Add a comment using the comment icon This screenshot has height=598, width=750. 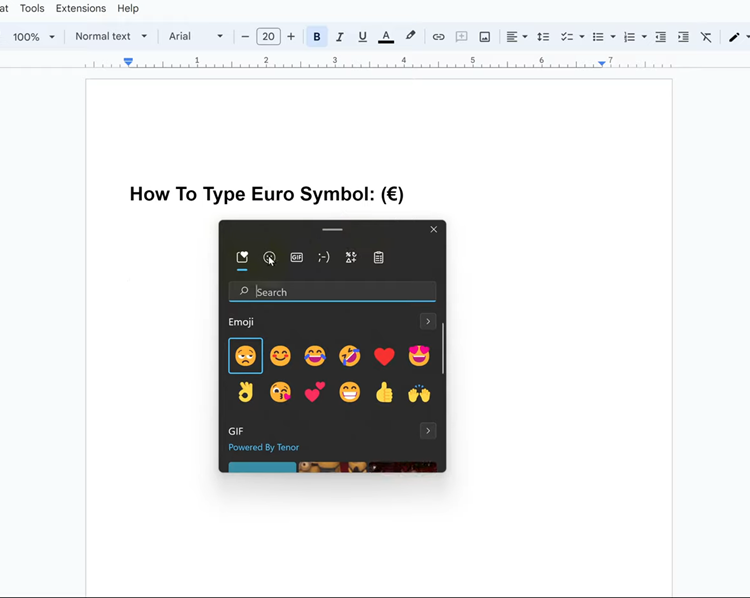click(462, 37)
